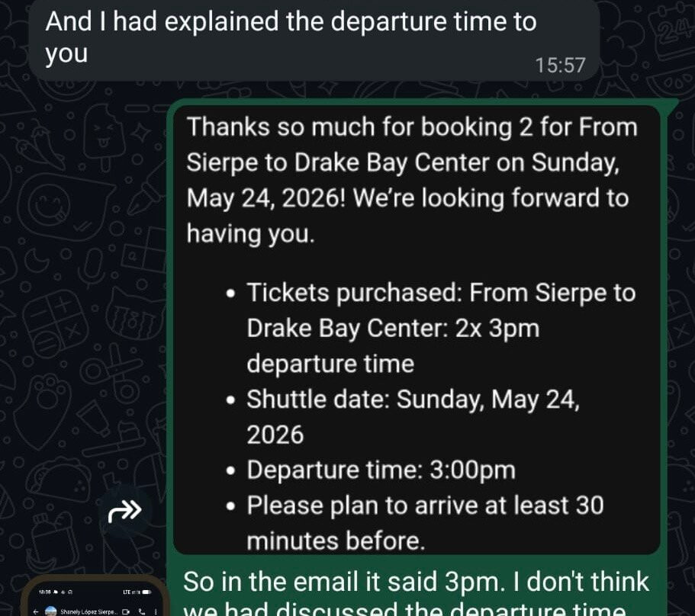Image resolution: width=695 pixels, height=616 pixels.
Task: Tap the back arrow in the screenshot thumbnail
Action: (x=36, y=612)
